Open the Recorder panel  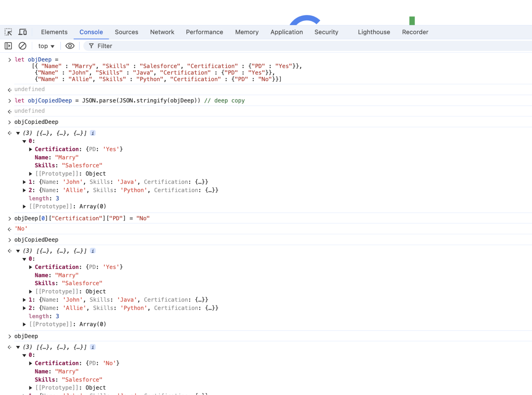click(415, 32)
